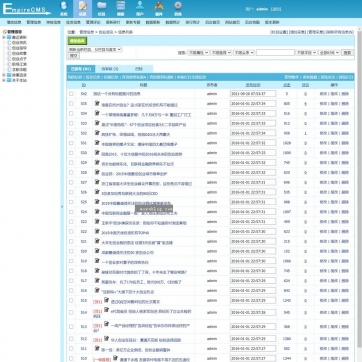Tick the checkbox for row ID 542
Image resolution: width=362 pixels, height=362 pixels.
pos(71,94)
